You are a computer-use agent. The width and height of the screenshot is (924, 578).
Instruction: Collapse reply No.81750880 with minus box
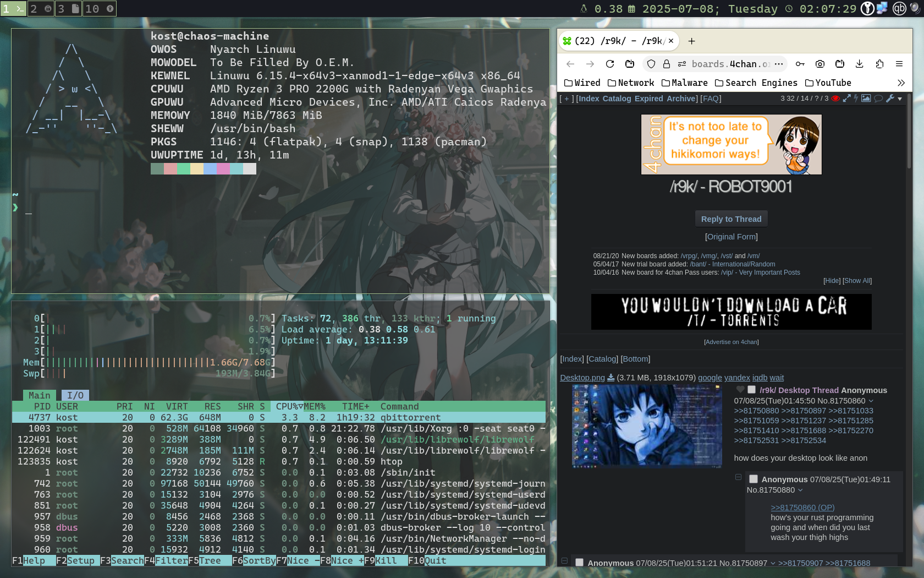(x=739, y=477)
